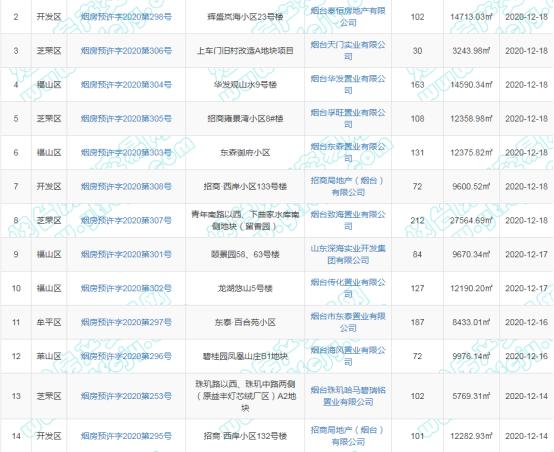The width and height of the screenshot is (554, 452).
Task: Open developer link 烟台华发置业有限公司
Action: [x=348, y=85]
